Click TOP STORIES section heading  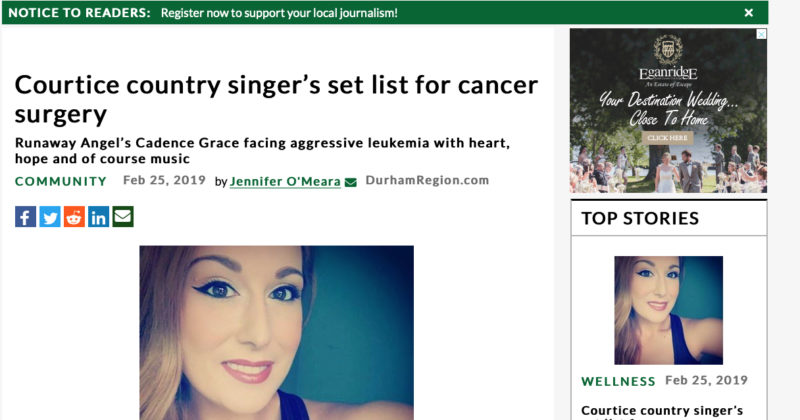tap(640, 218)
